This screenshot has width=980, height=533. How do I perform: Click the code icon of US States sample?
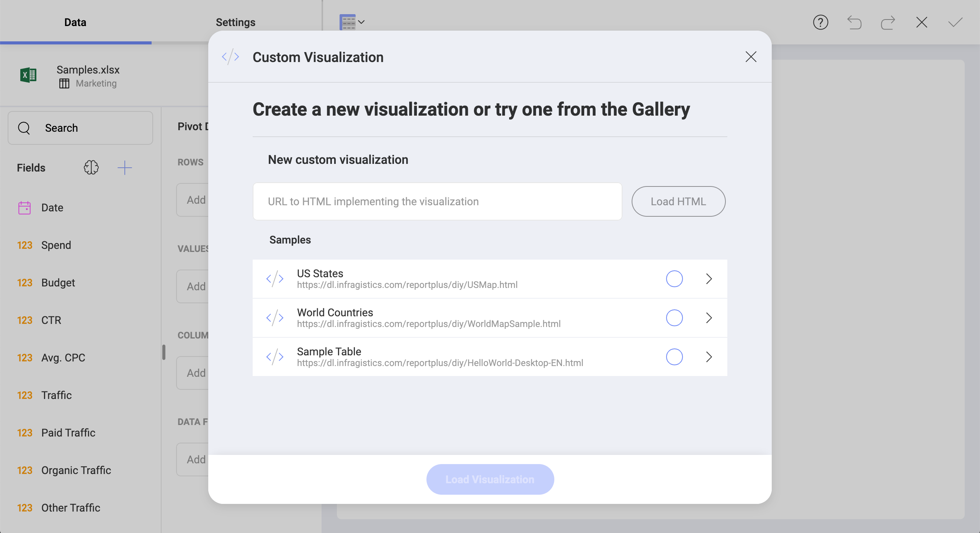click(275, 279)
